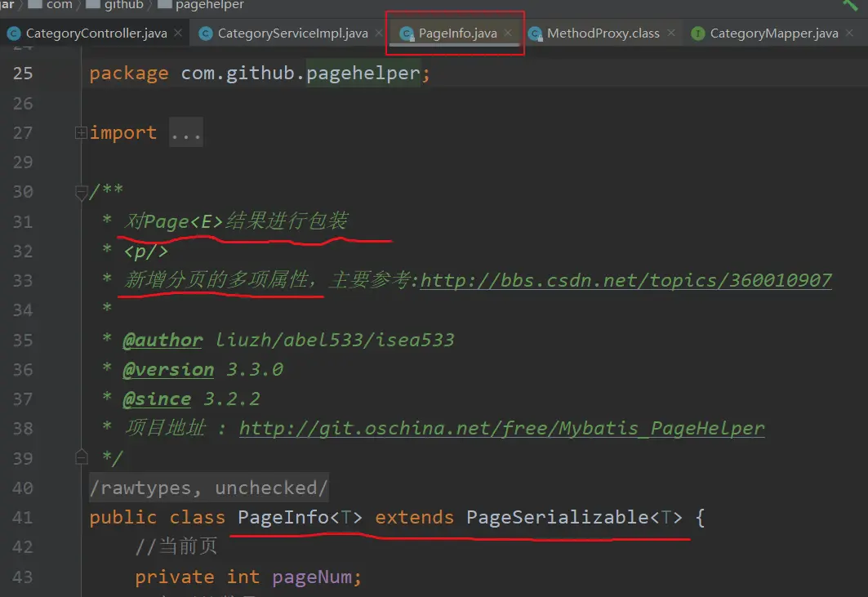This screenshot has height=597, width=868.
Task: Click the CategoryMapper.java interface icon
Action: click(x=698, y=33)
